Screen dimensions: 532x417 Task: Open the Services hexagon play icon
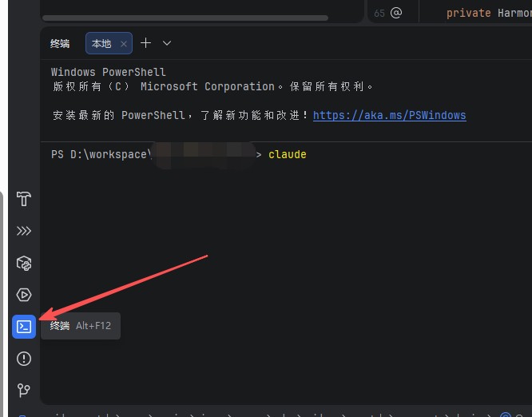[x=24, y=295]
